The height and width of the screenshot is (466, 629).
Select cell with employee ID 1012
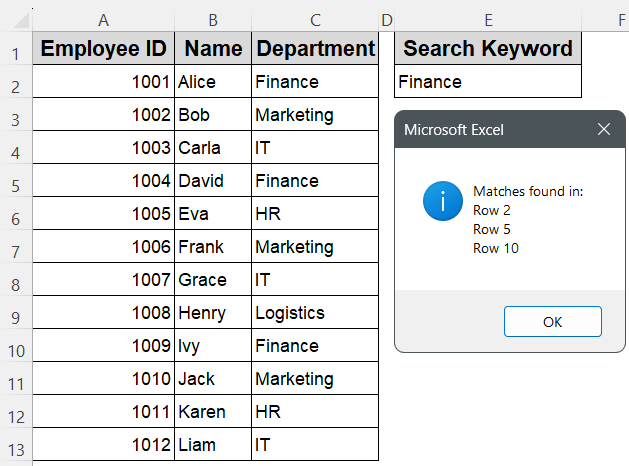[x=103, y=445]
